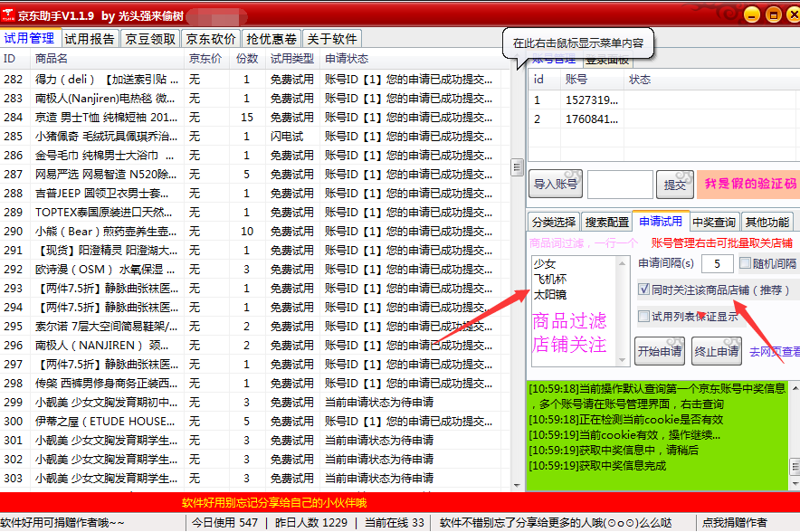
Task: Click the filter box scroll up arrow
Action: coord(622,263)
